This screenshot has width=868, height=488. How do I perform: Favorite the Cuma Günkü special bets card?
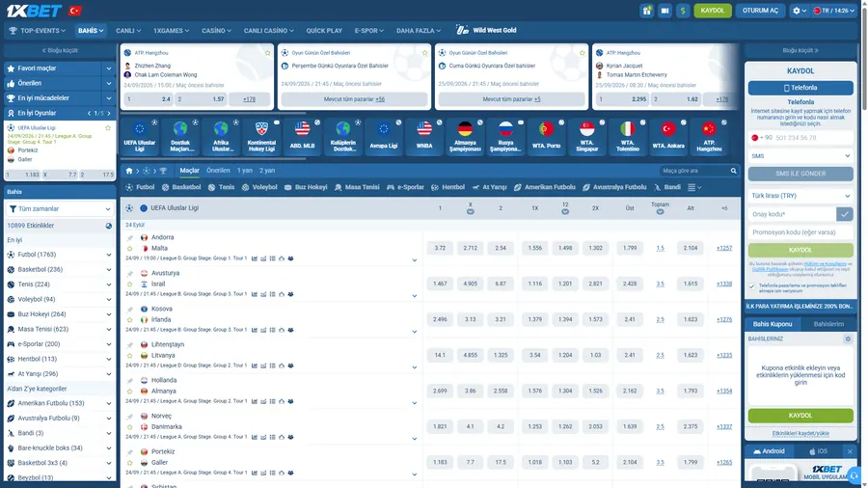[583, 53]
